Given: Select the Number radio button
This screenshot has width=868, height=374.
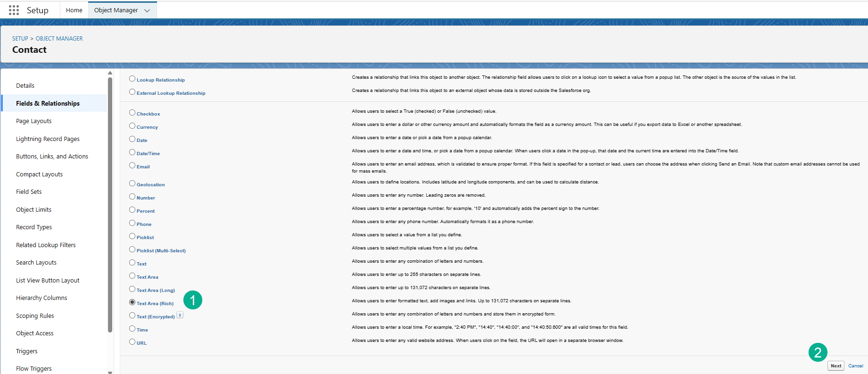Looking at the screenshot, I should click(x=132, y=197).
